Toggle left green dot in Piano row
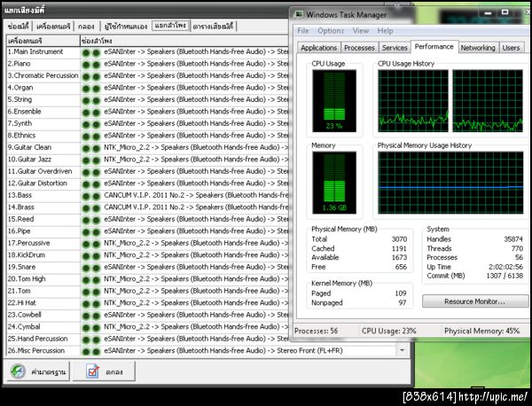The height and width of the screenshot is (406, 532). click(86, 65)
